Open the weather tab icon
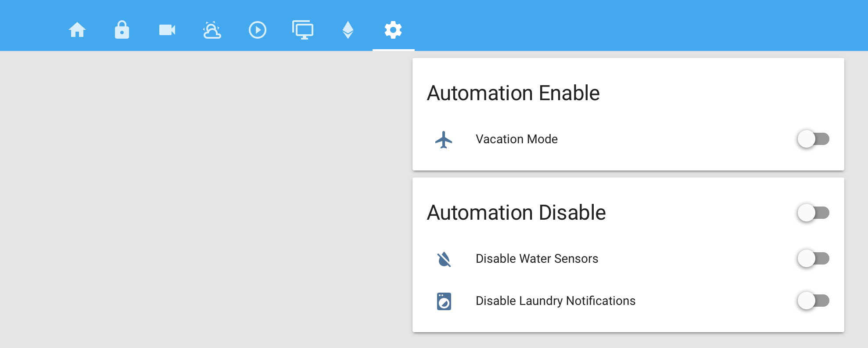The width and height of the screenshot is (868, 348). pos(212,30)
